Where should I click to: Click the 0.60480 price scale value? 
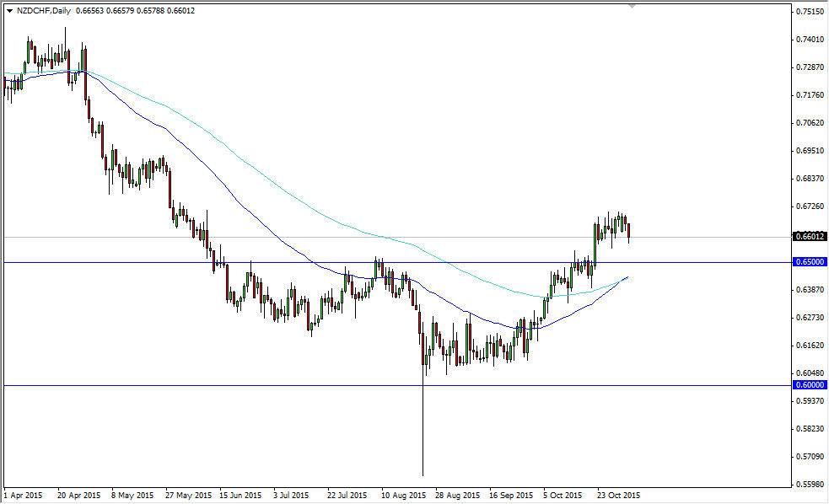(810, 373)
